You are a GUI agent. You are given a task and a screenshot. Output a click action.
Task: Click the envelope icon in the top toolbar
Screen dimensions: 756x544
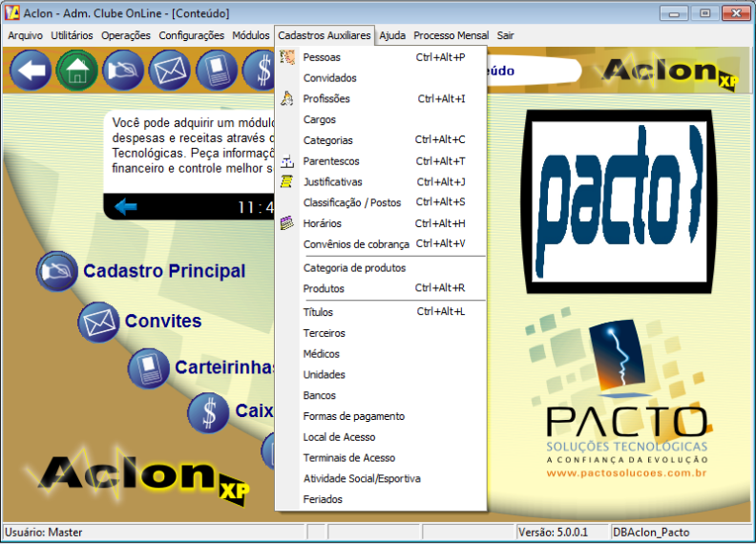click(170, 71)
